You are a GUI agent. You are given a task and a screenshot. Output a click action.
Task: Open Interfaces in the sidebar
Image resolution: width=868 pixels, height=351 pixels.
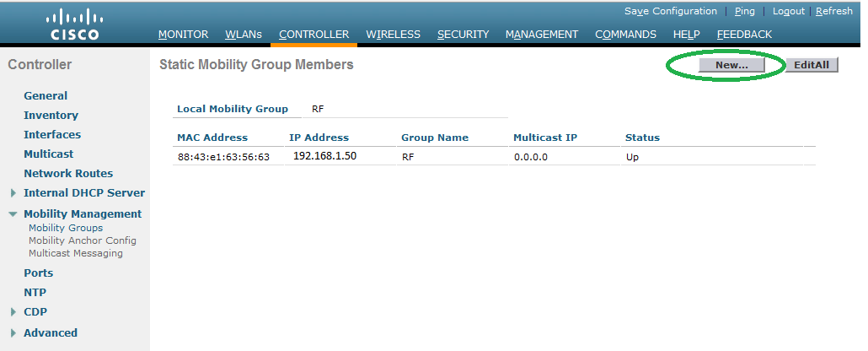[52, 135]
